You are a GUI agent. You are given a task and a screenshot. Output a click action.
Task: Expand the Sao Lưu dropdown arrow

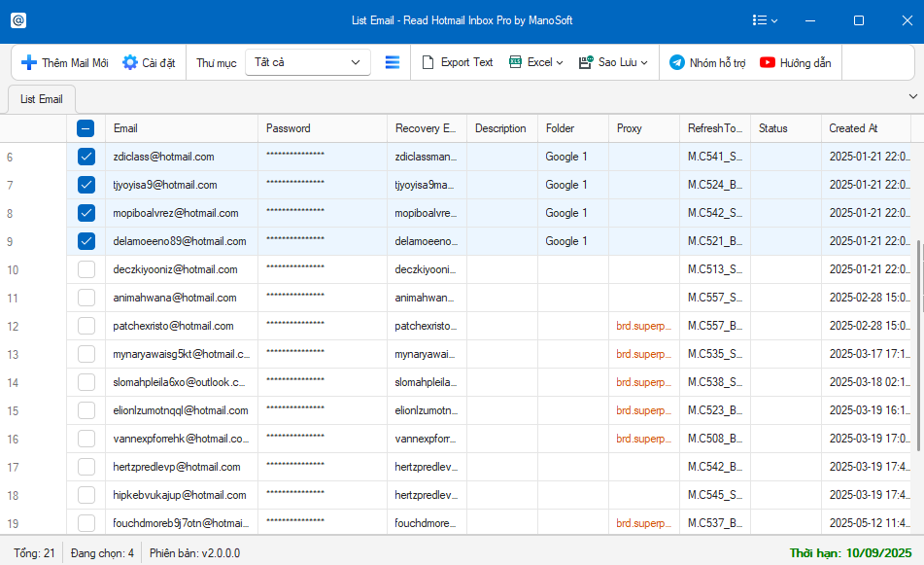click(x=644, y=62)
